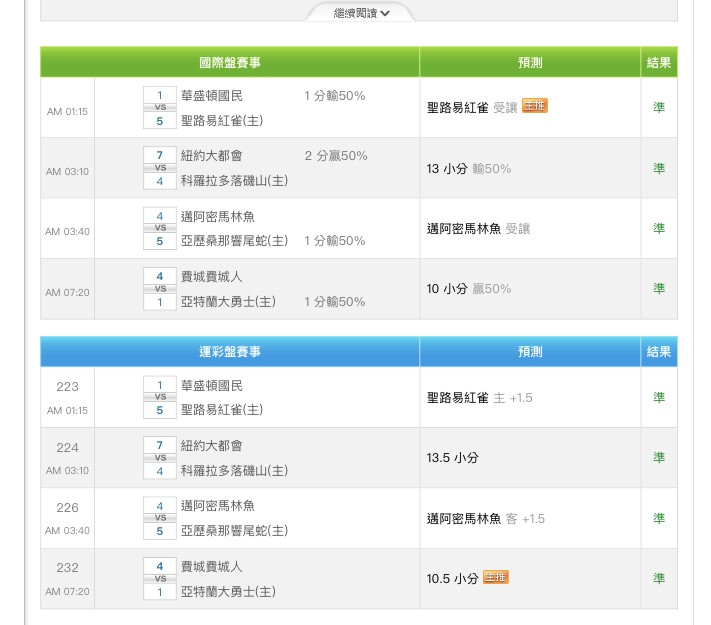Click VS label in game 232 row

[160, 579]
